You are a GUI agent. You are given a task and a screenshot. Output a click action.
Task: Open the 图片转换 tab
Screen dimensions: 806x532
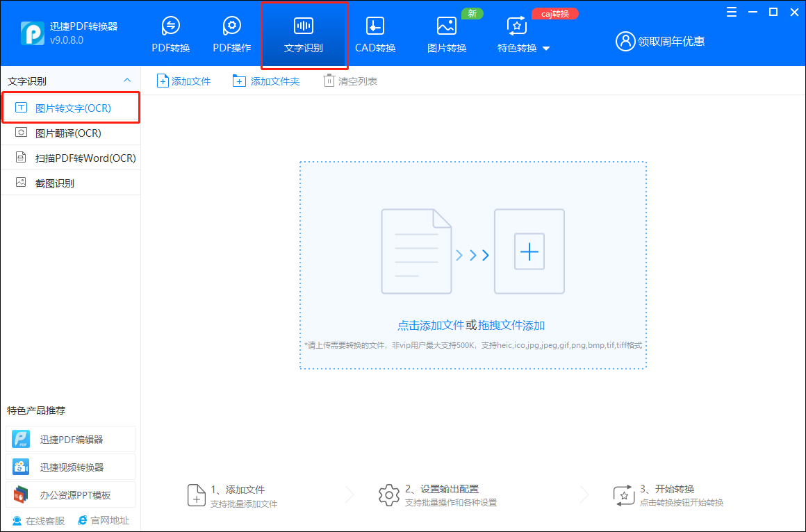447,35
